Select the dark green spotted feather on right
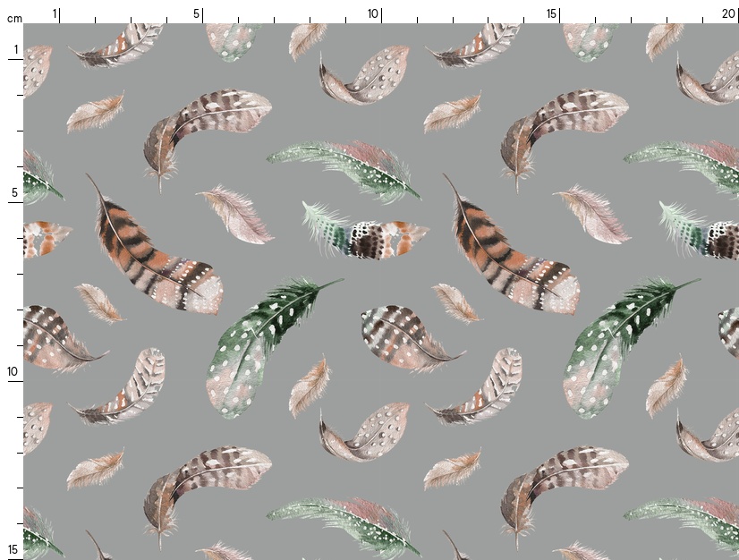 [x=617, y=338]
